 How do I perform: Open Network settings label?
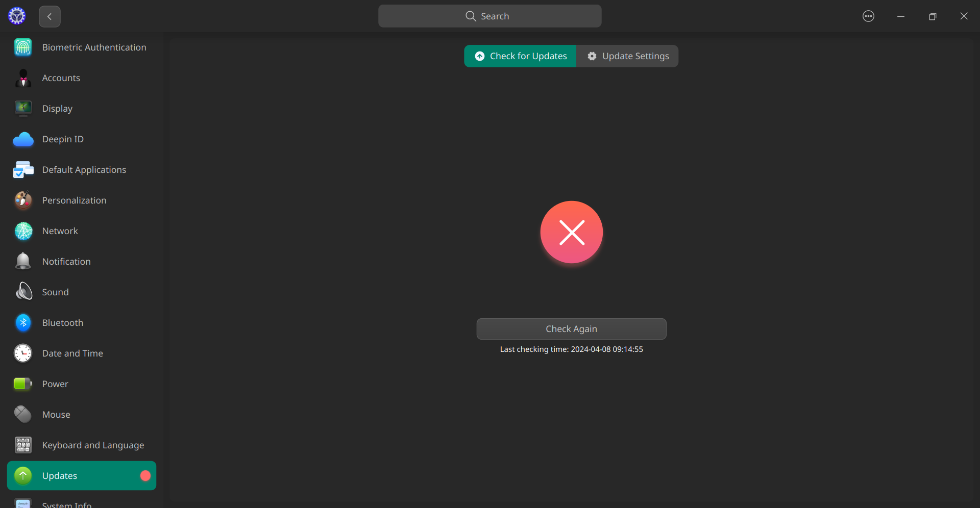(60, 231)
